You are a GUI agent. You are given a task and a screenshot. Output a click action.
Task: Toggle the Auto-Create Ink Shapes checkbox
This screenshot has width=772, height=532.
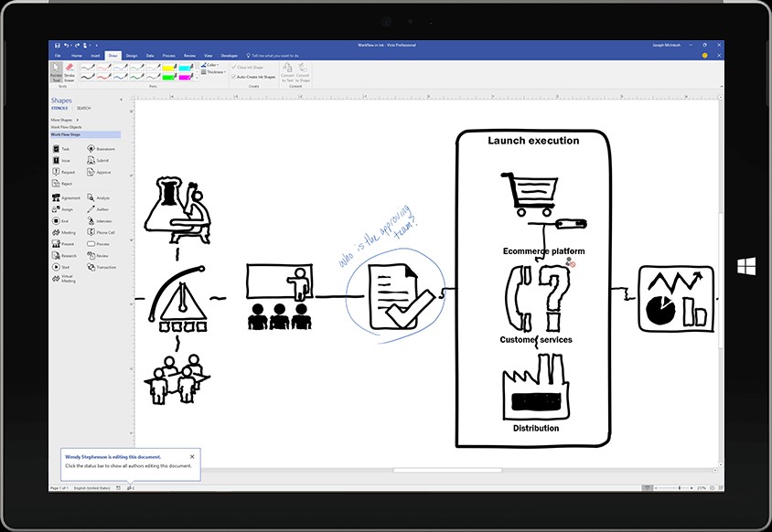tap(233, 77)
